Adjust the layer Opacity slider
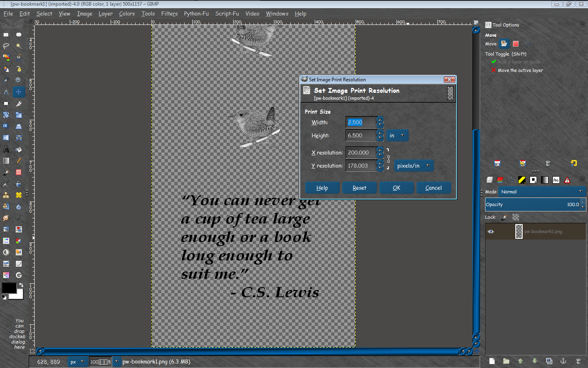Screen dimensions: 588x368 [x=536, y=204]
